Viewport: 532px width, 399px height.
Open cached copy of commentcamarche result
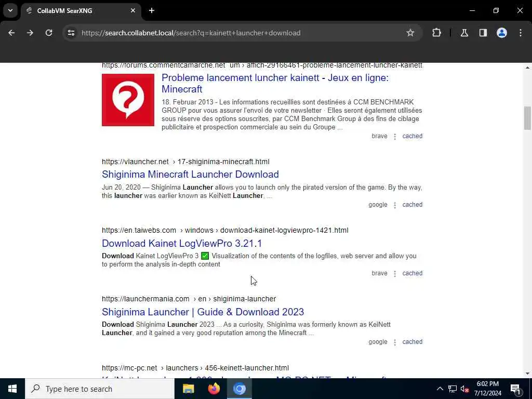tap(412, 136)
